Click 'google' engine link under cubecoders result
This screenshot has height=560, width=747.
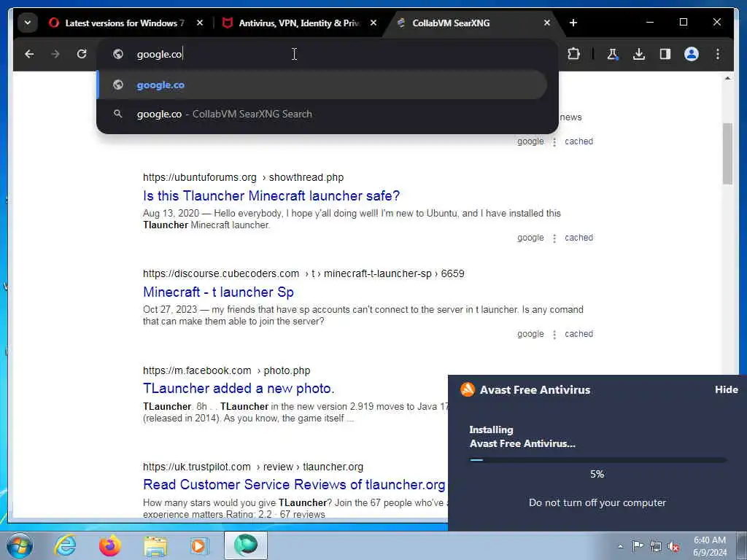(x=530, y=334)
